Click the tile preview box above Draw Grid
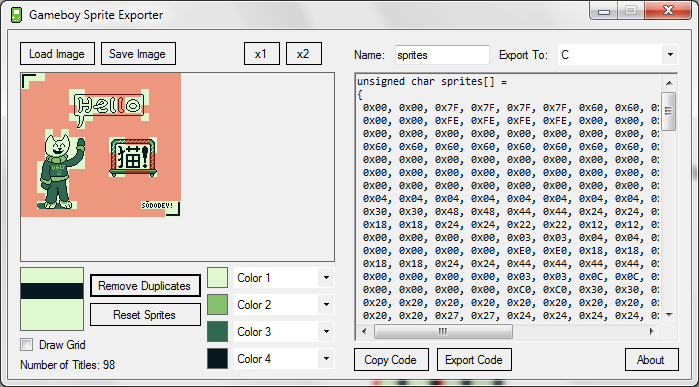The height and width of the screenshot is (387, 699). click(52, 299)
